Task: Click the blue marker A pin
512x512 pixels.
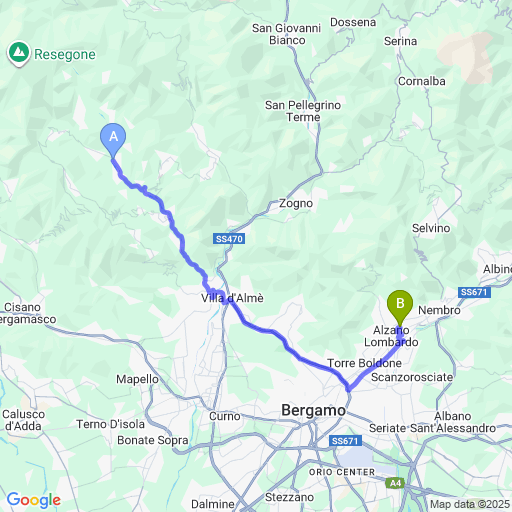Action: coord(113,140)
